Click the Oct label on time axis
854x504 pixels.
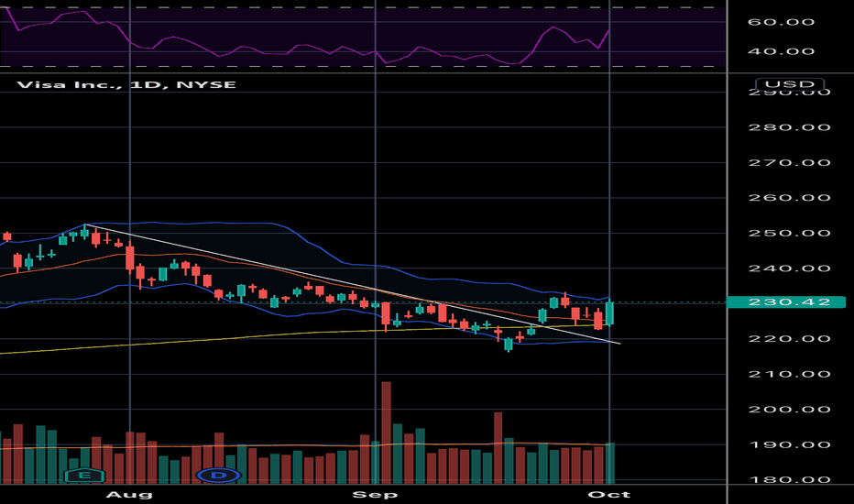point(609,494)
